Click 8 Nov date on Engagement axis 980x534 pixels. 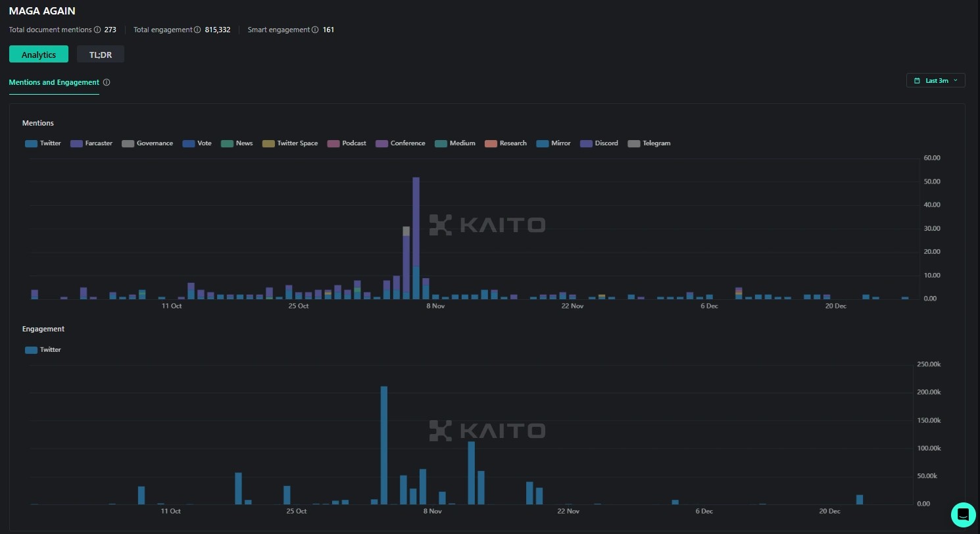pos(433,511)
